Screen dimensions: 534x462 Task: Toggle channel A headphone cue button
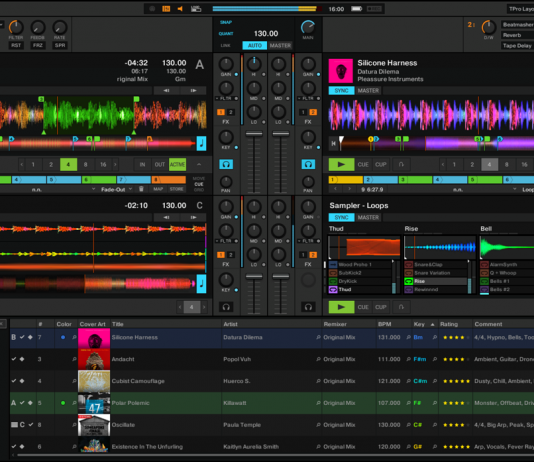pyautogui.click(x=226, y=164)
